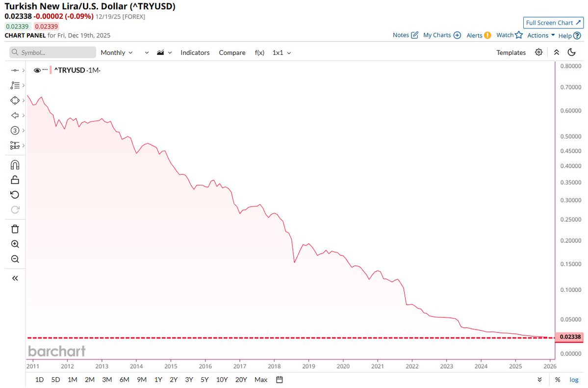The height and width of the screenshot is (388, 588).
Task: Select the 1M time range
Action: point(73,380)
